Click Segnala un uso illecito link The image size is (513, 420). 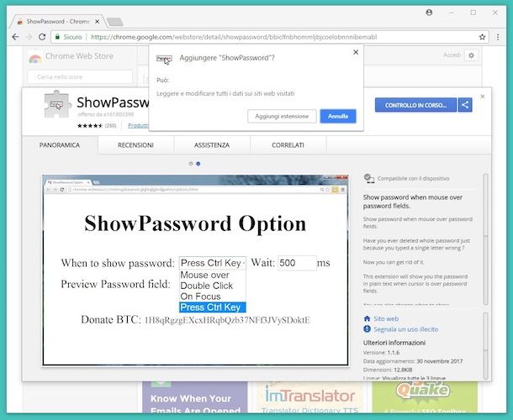pyautogui.click(x=405, y=329)
